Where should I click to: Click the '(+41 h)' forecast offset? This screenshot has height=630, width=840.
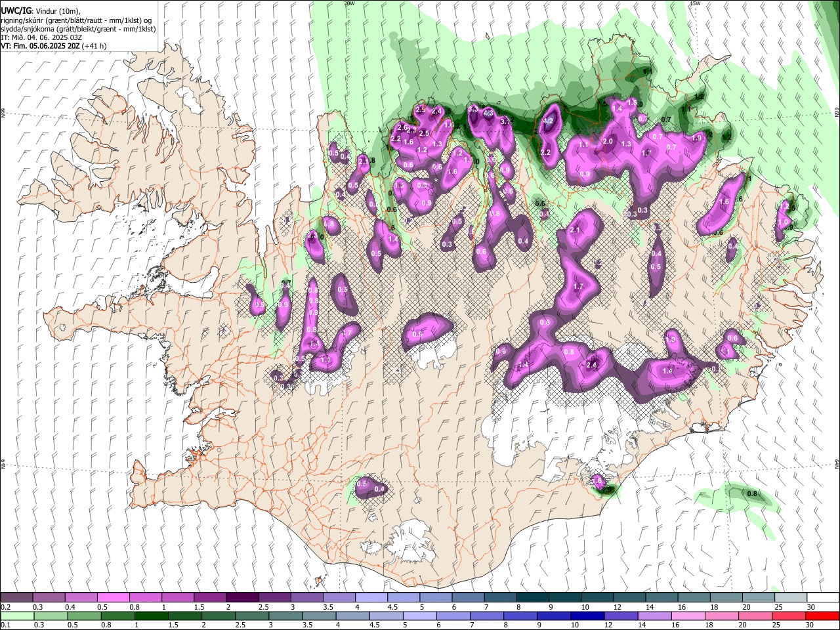pyautogui.click(x=93, y=46)
